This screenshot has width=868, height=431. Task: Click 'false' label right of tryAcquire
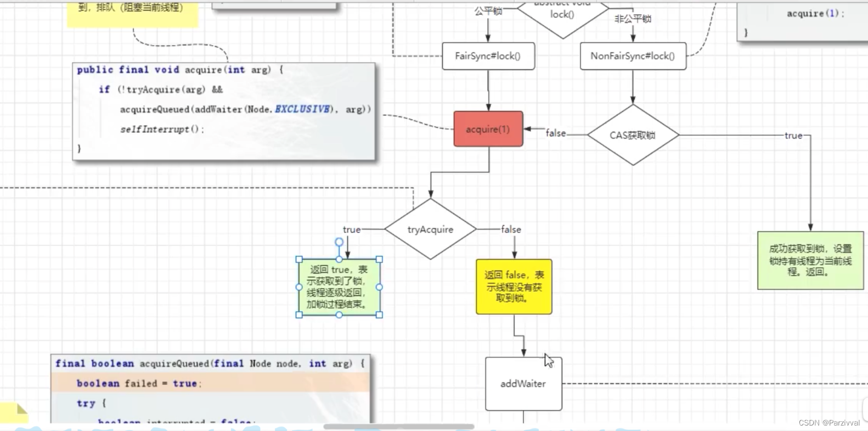tap(511, 230)
